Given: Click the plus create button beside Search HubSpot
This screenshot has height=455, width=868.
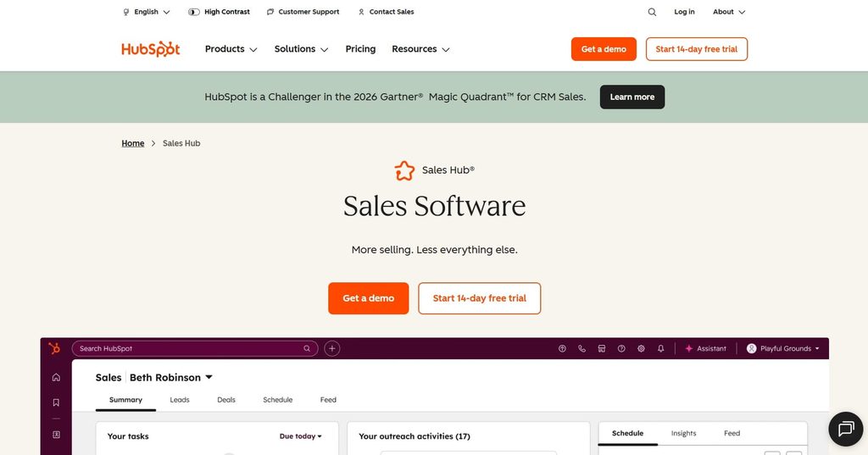Looking at the screenshot, I should coord(332,348).
